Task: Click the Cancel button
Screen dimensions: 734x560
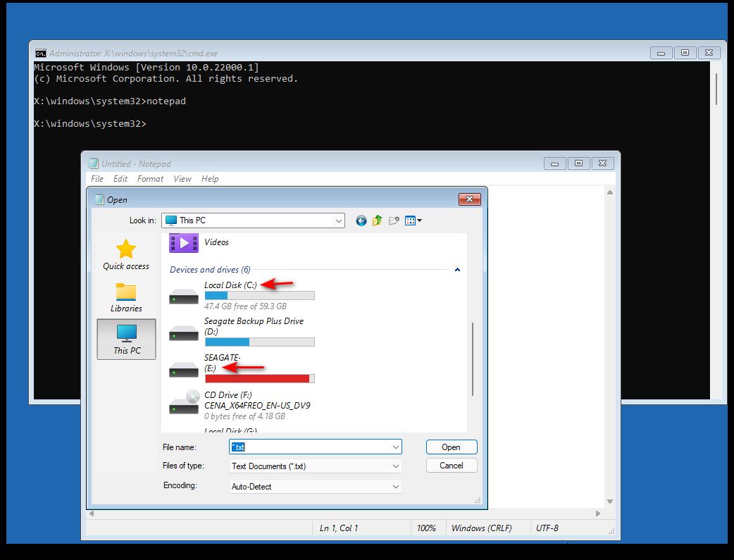Action: pyautogui.click(x=452, y=466)
